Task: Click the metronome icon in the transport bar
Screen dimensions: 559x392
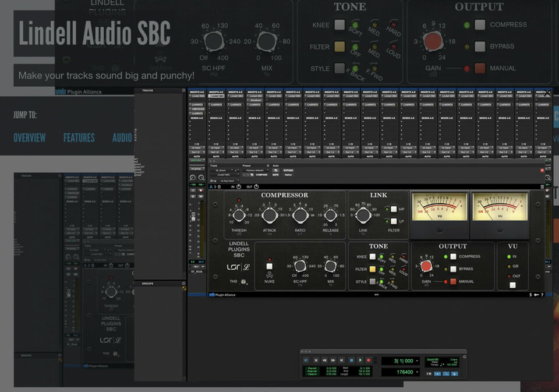Action: tap(437, 373)
